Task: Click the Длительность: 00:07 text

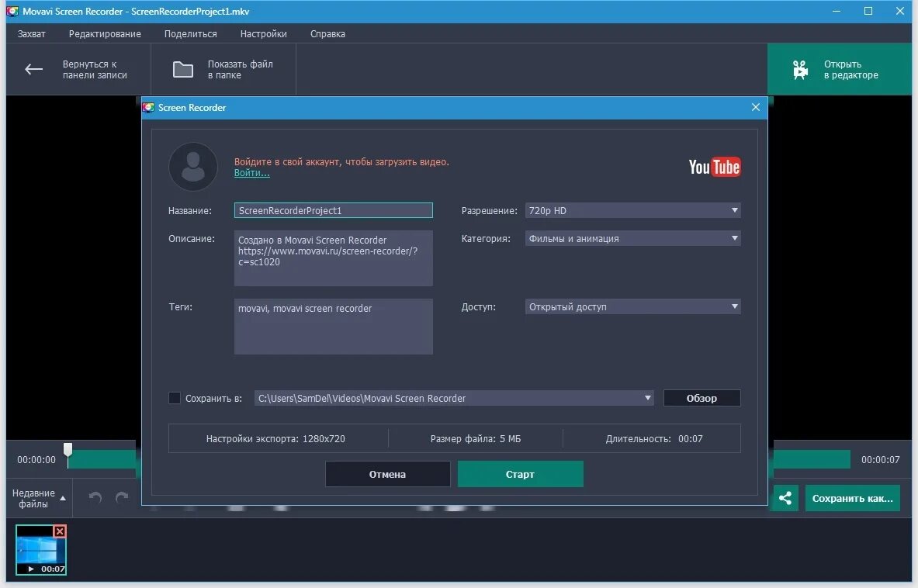Action: (x=654, y=439)
